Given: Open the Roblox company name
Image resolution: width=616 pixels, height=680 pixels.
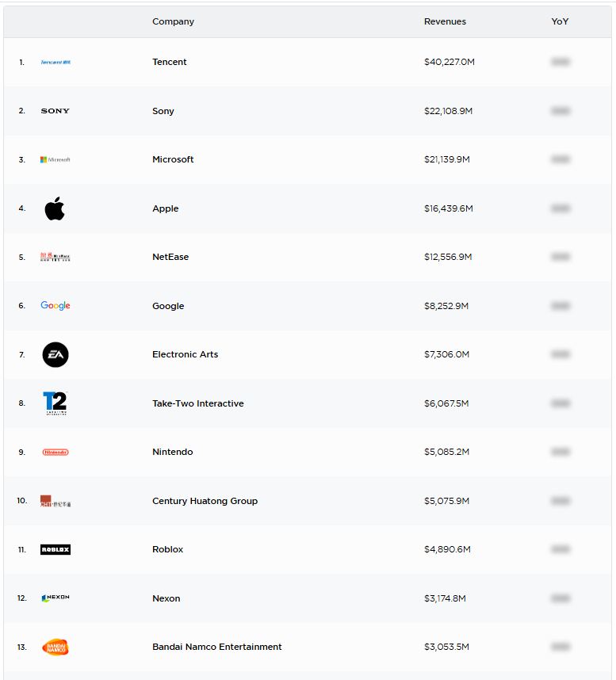Looking at the screenshot, I should 167,549.
